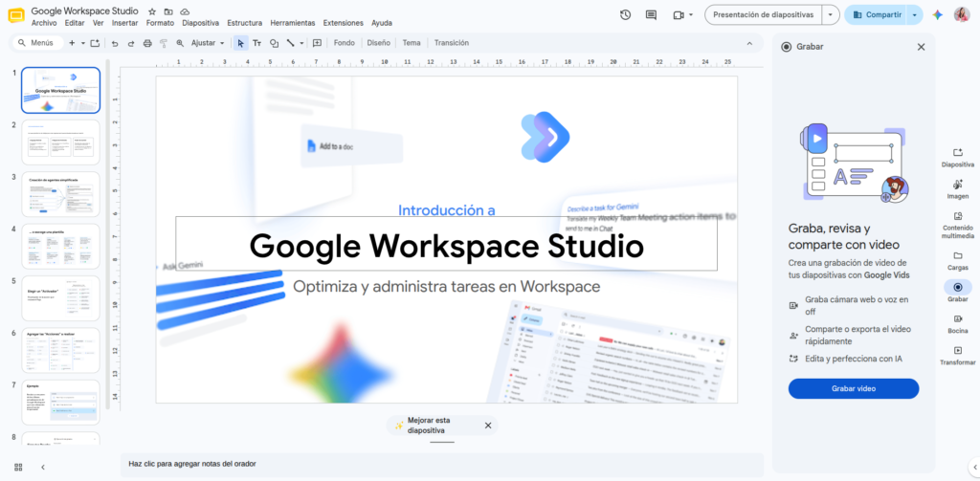Click the Grabar video button
The width and height of the screenshot is (980, 481).
(853, 388)
